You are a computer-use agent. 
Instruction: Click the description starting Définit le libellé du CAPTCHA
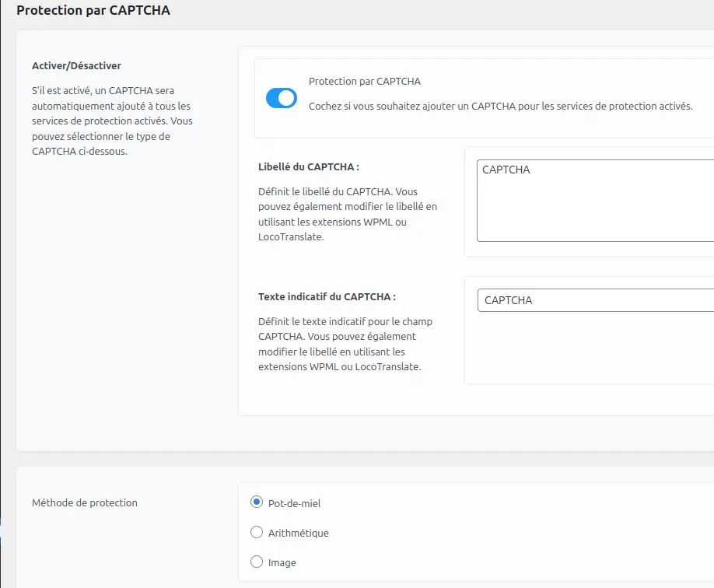(348, 214)
